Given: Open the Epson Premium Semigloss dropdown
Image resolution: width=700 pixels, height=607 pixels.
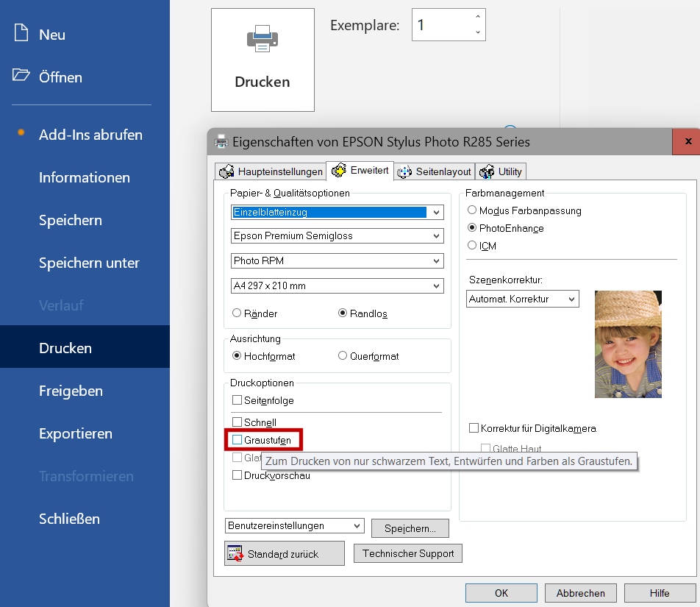Looking at the screenshot, I should (x=337, y=236).
